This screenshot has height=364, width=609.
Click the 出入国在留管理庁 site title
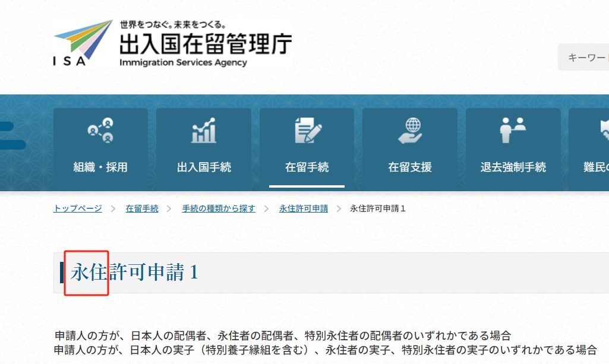(206, 43)
